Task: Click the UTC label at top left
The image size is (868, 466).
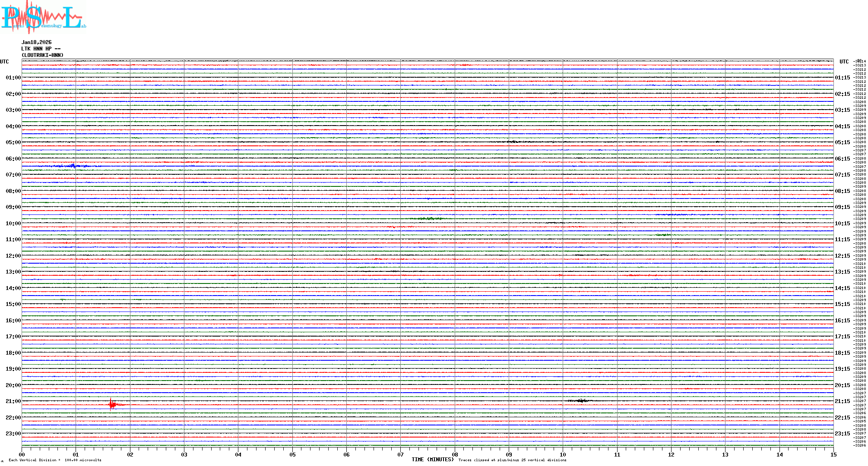Action: [x=4, y=62]
